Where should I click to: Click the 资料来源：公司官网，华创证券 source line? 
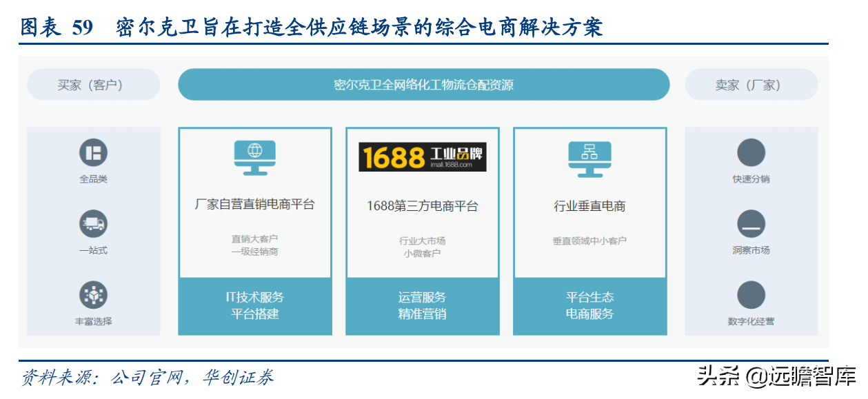click(x=147, y=378)
